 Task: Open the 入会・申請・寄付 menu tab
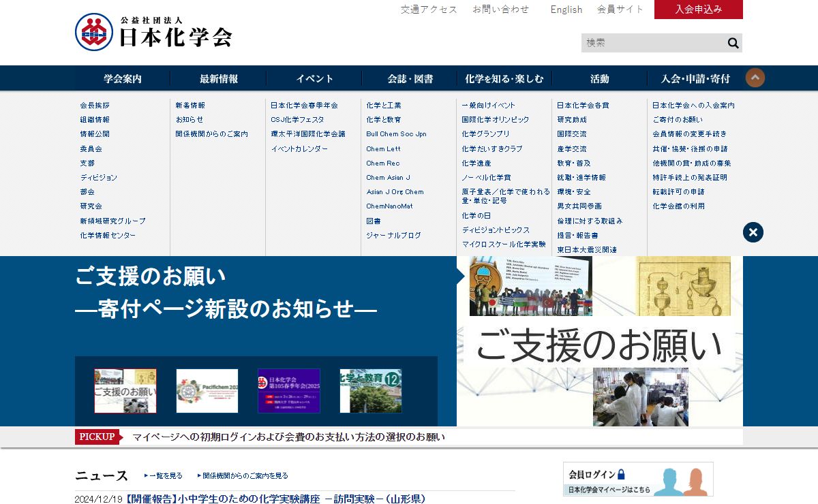coord(695,78)
